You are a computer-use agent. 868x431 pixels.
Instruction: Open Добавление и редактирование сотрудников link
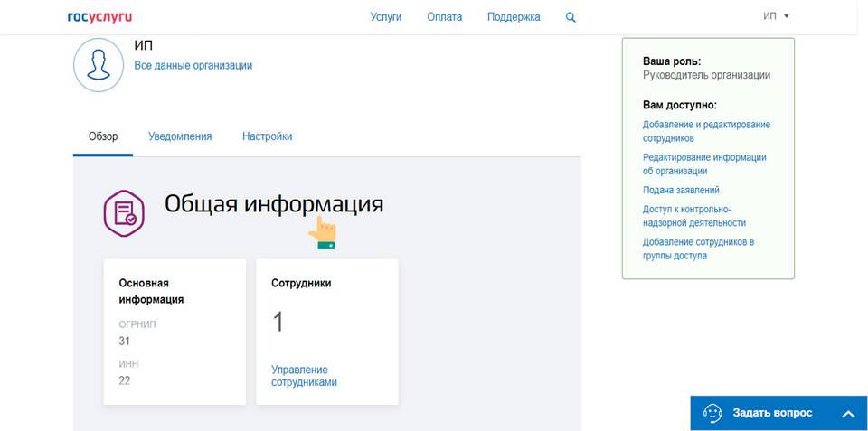click(706, 131)
